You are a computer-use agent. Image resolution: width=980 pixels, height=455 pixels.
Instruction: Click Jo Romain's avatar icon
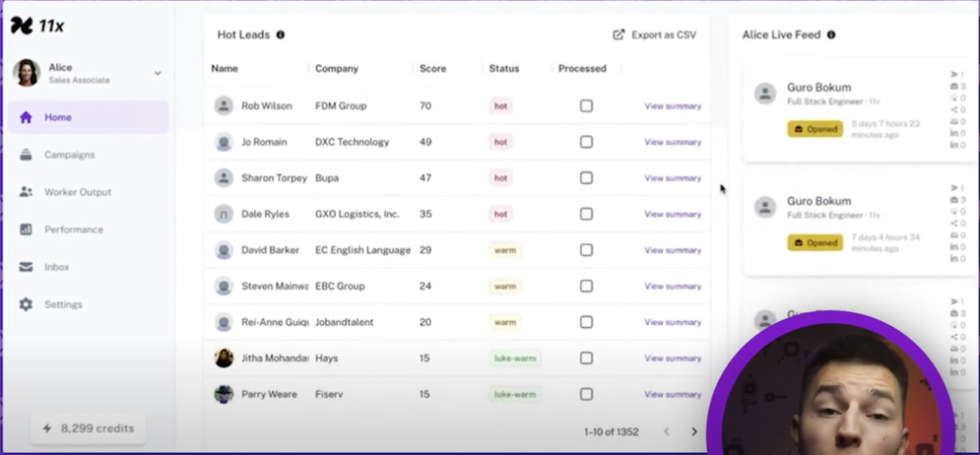point(224,142)
